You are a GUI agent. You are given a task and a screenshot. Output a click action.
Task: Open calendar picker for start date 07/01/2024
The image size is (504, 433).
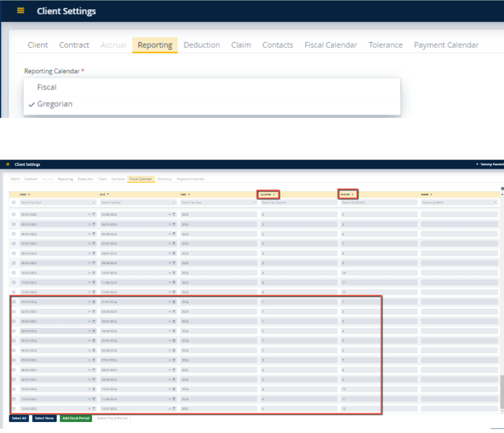(x=94, y=360)
